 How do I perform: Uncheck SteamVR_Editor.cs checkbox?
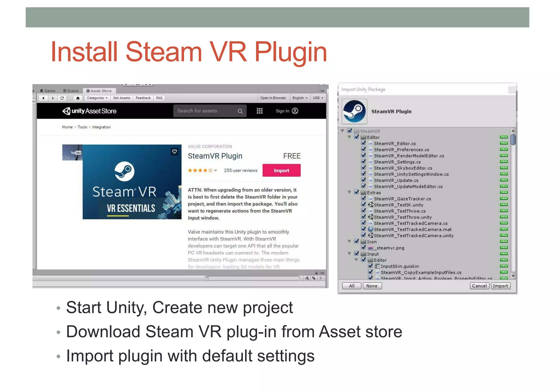[364, 143]
